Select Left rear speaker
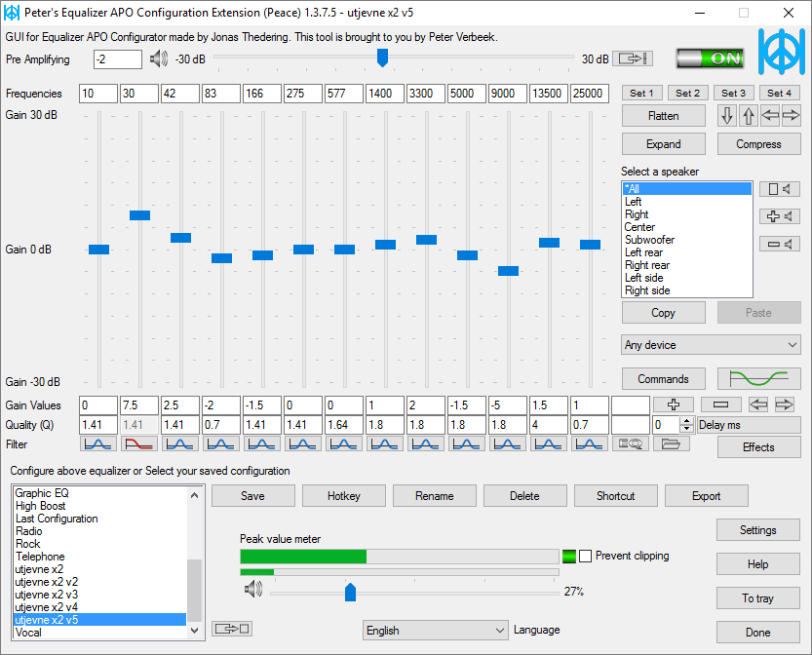This screenshot has width=812, height=655. [x=686, y=252]
